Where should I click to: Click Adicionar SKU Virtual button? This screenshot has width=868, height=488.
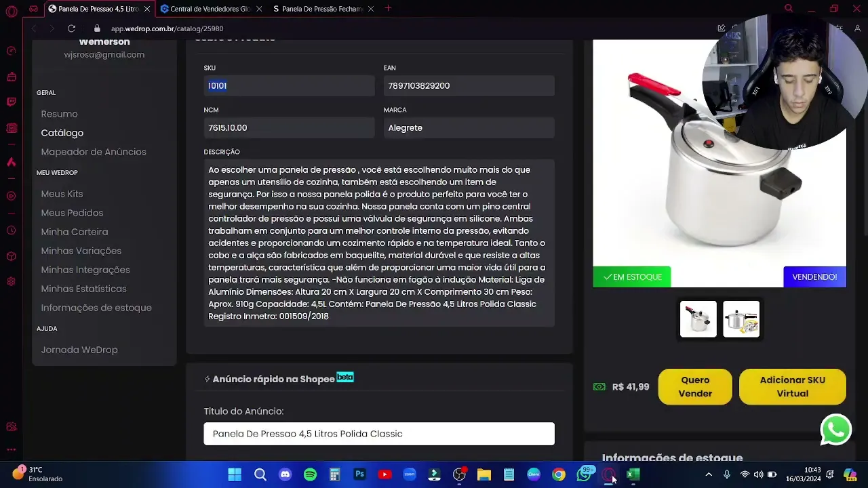(x=792, y=387)
